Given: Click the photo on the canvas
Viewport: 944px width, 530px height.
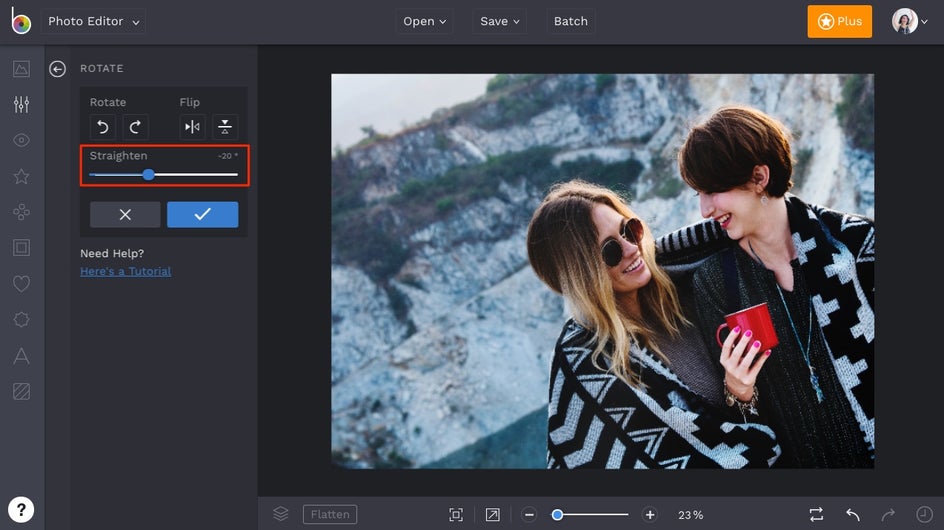Looking at the screenshot, I should tap(603, 271).
